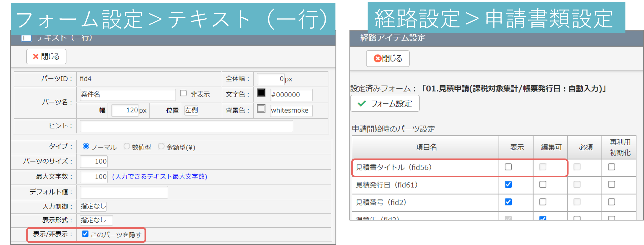The height and width of the screenshot is (245, 644).
Task: Check 再利用初期化 for 見積番号 (fid2)
Action: [611, 202]
